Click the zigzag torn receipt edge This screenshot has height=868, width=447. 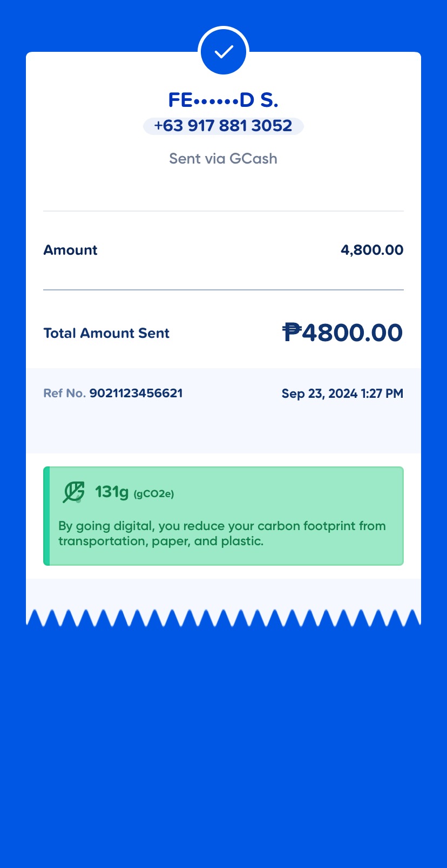point(223,618)
